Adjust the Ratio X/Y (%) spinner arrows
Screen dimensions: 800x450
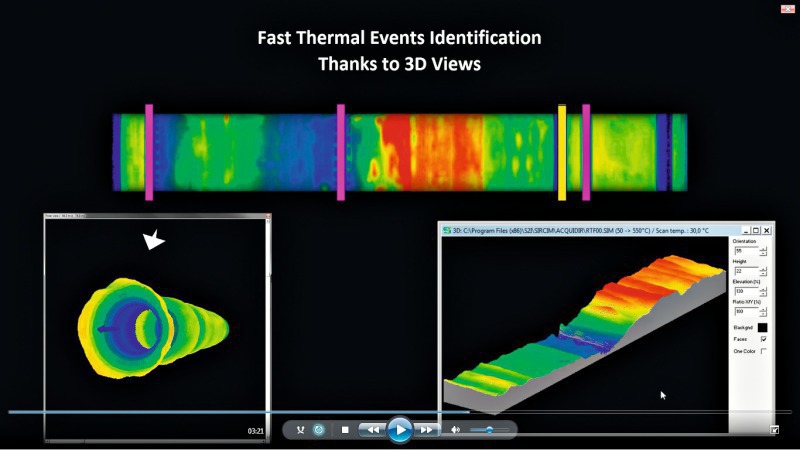764,311
